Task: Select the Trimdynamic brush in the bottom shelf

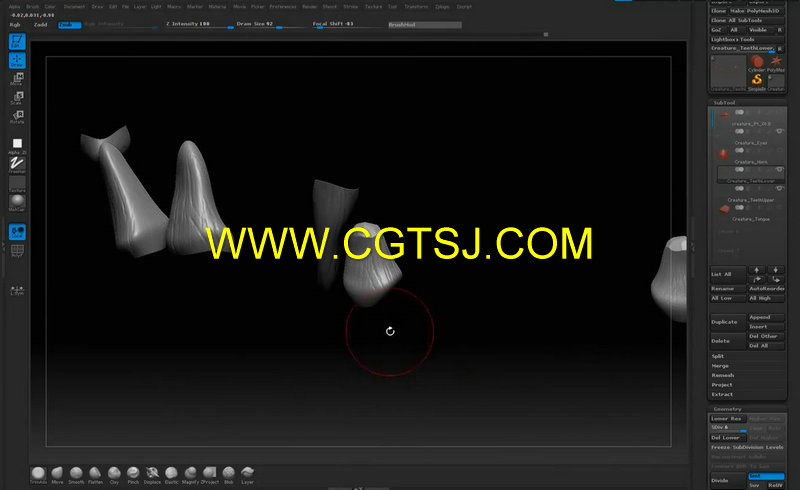Action: point(38,475)
